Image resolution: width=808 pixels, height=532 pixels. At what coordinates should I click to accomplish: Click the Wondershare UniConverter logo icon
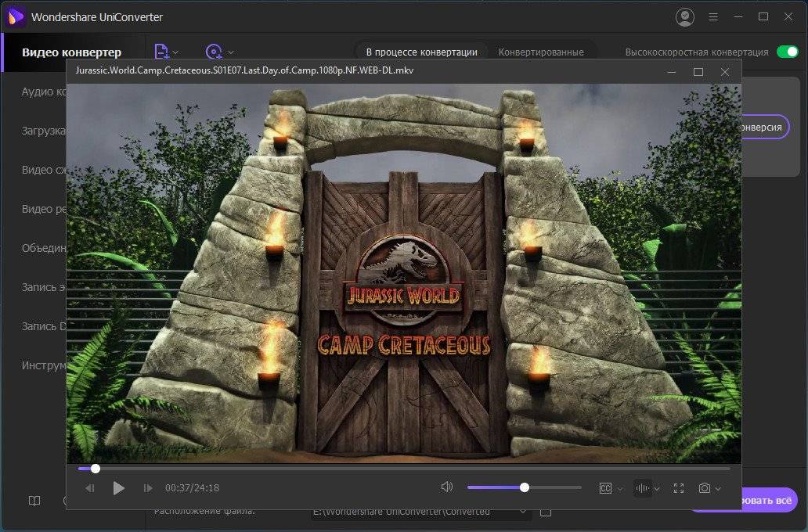point(16,17)
